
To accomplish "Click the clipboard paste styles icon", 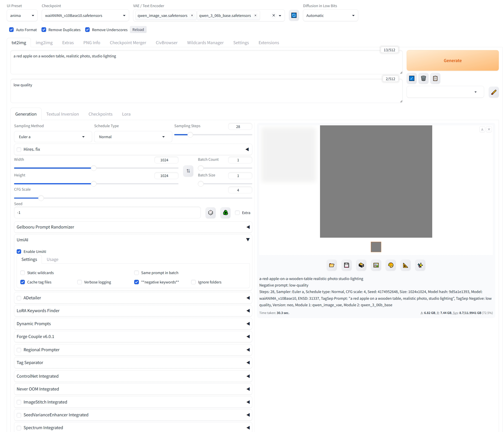I will pos(435,78).
